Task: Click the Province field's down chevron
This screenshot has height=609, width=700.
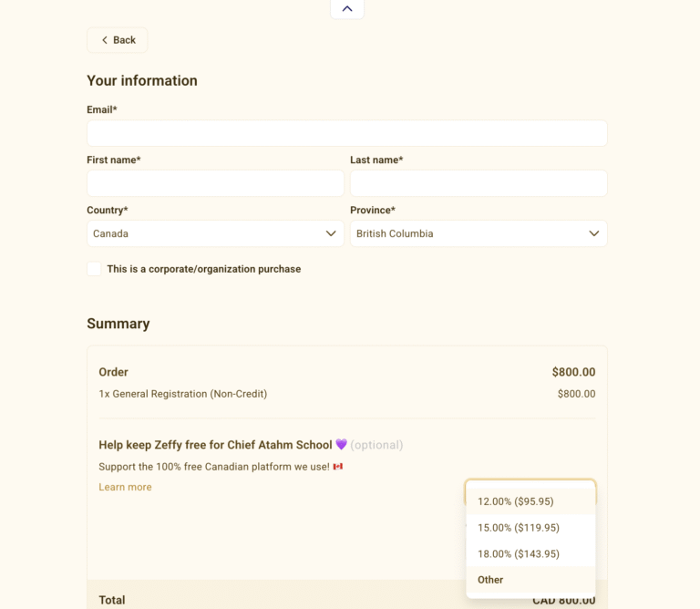Action: click(594, 233)
